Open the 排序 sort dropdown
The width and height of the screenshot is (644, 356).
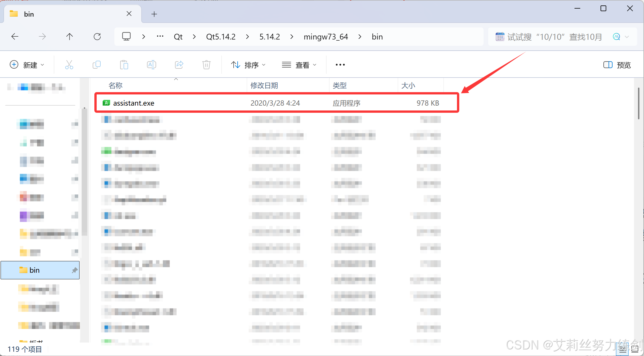248,65
